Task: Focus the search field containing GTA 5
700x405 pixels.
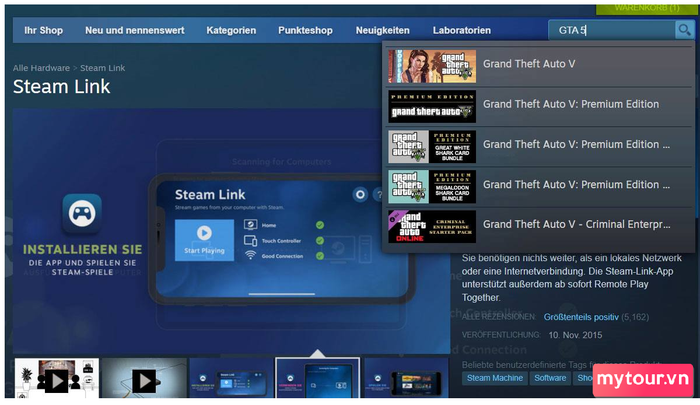Action: coord(612,30)
